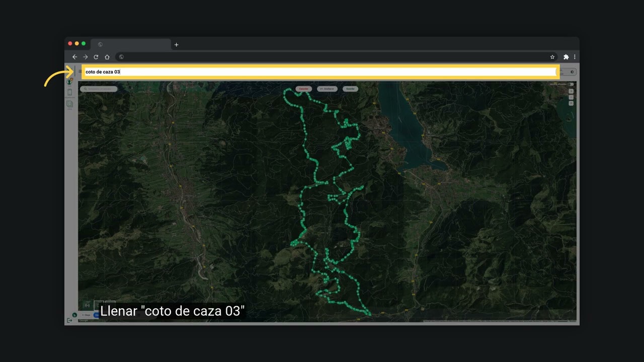Click the signal broadcast icon on map
This screenshot has height=362, width=644.
pyautogui.click(x=87, y=305)
